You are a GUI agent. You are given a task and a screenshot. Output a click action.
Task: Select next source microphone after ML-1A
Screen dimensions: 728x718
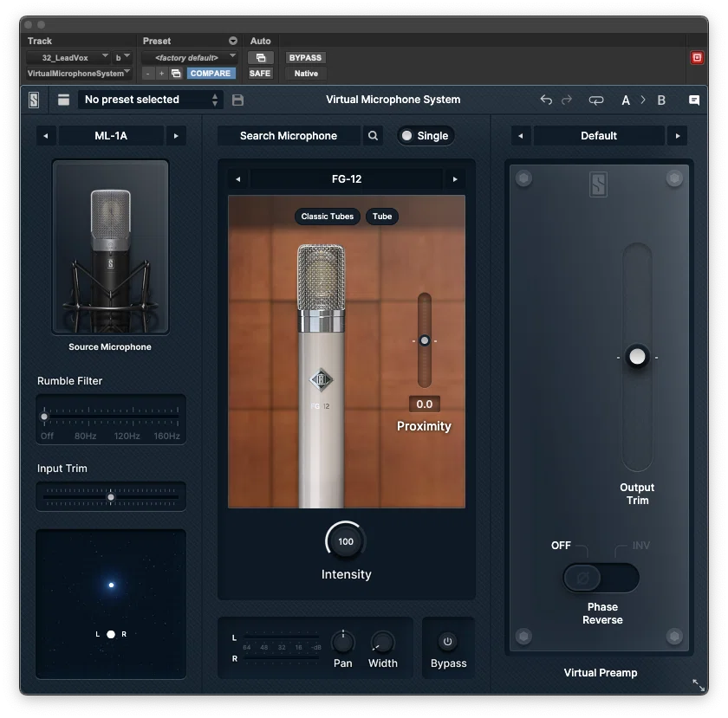[176, 136]
